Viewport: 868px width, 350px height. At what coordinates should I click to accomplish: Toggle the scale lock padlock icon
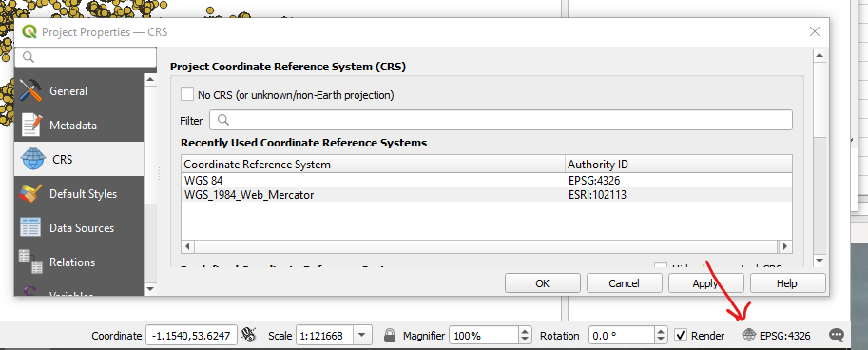tap(390, 335)
